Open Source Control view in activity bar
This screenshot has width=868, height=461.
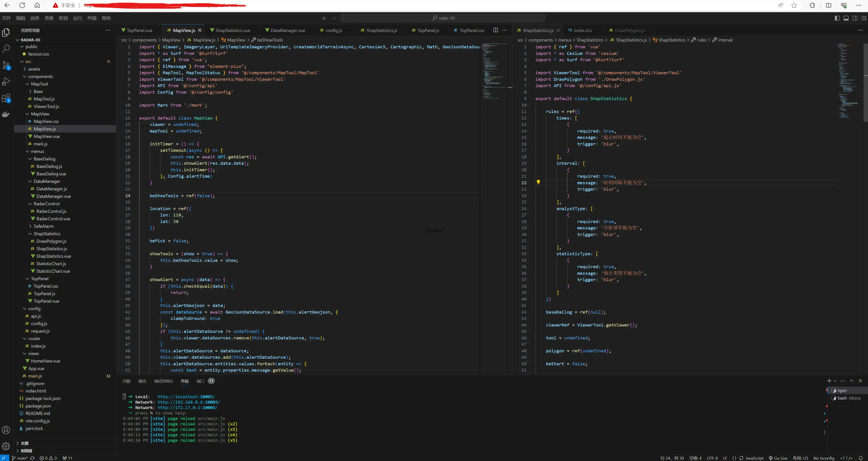[x=6, y=65]
